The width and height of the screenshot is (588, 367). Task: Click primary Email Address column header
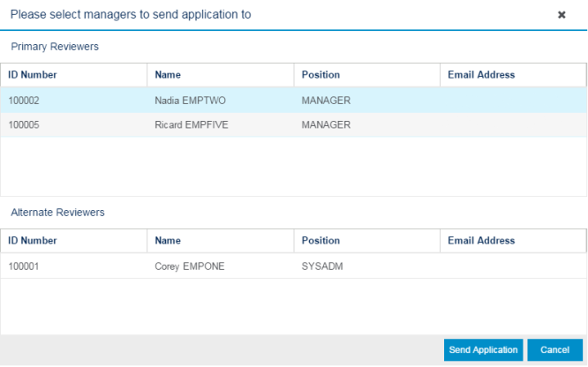[x=513, y=75]
